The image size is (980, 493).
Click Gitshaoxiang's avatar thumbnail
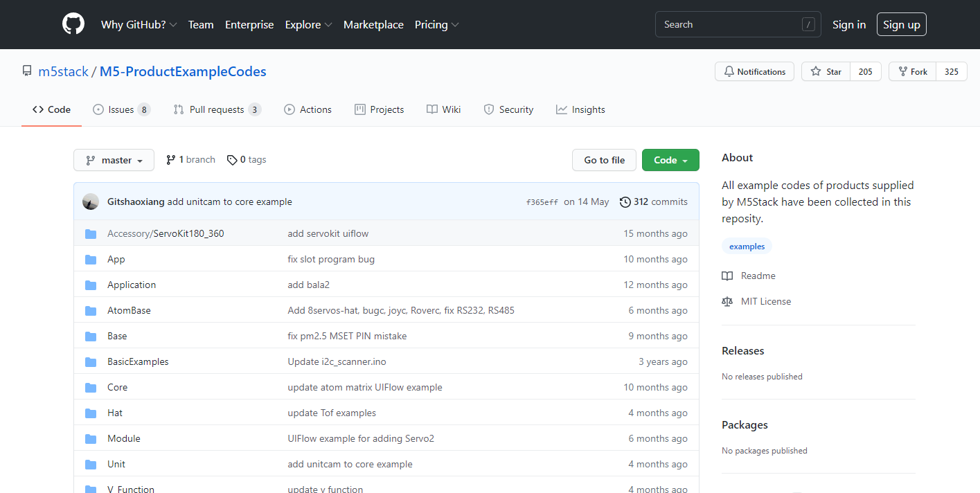click(91, 201)
